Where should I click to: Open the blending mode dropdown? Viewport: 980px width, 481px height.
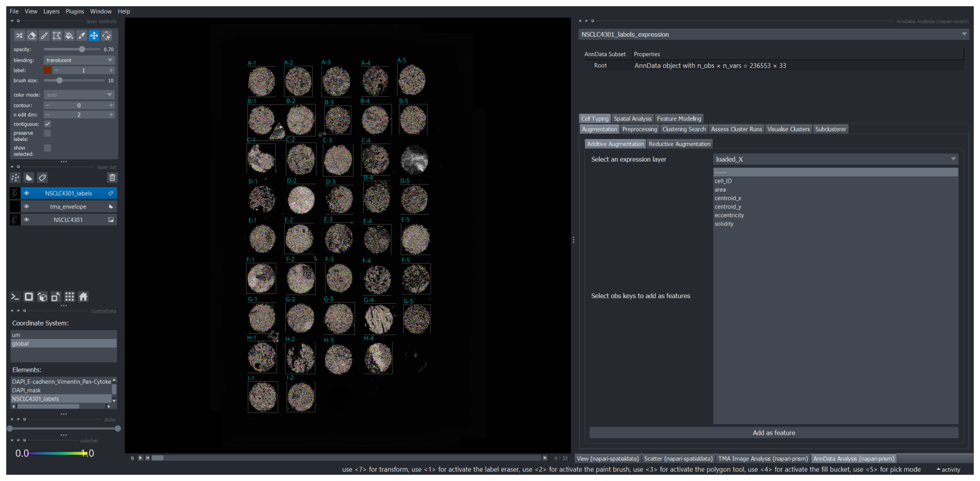click(79, 60)
